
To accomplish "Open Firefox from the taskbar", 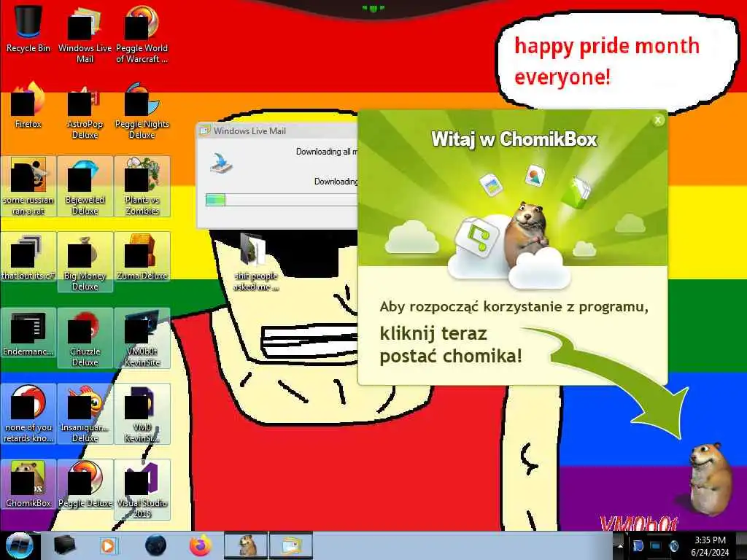I will pos(201,545).
